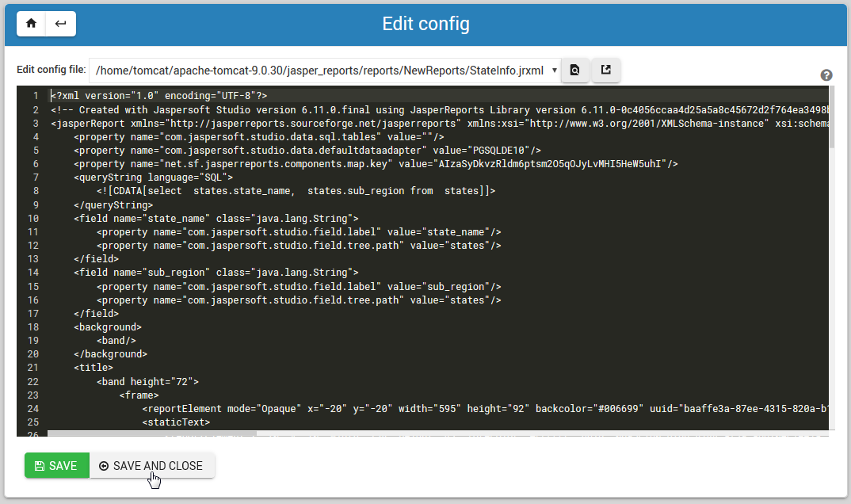The image size is (851, 504).
Task: Click the defaultdataadapter PGSQLDE10 line
Action: (x=307, y=151)
